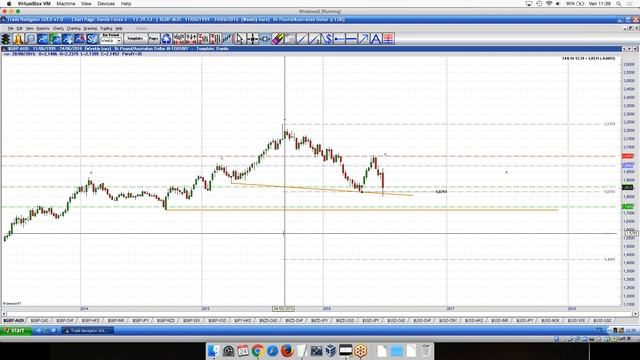
Task: Open the Charts menu
Action: [x=58, y=29]
